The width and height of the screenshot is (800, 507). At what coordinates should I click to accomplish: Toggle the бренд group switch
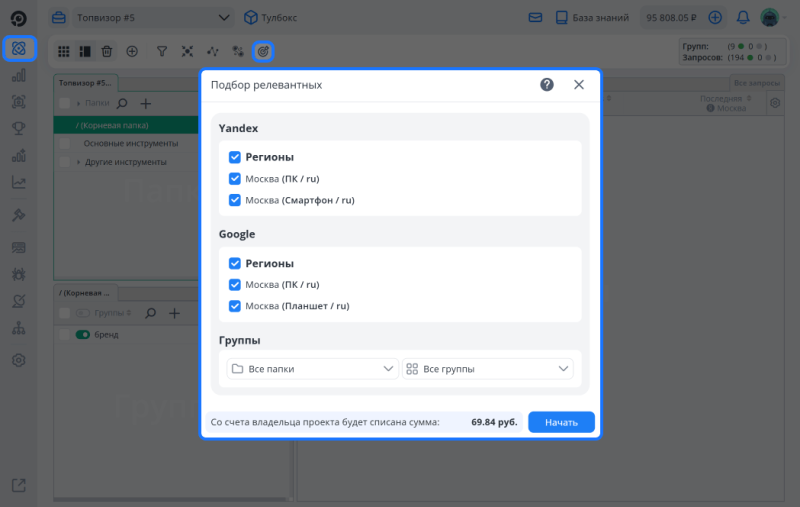83,335
